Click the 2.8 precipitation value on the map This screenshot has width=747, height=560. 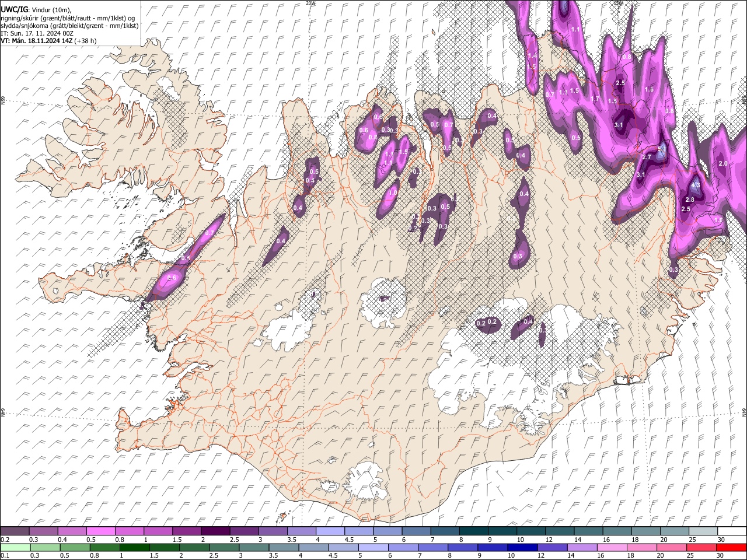point(690,200)
